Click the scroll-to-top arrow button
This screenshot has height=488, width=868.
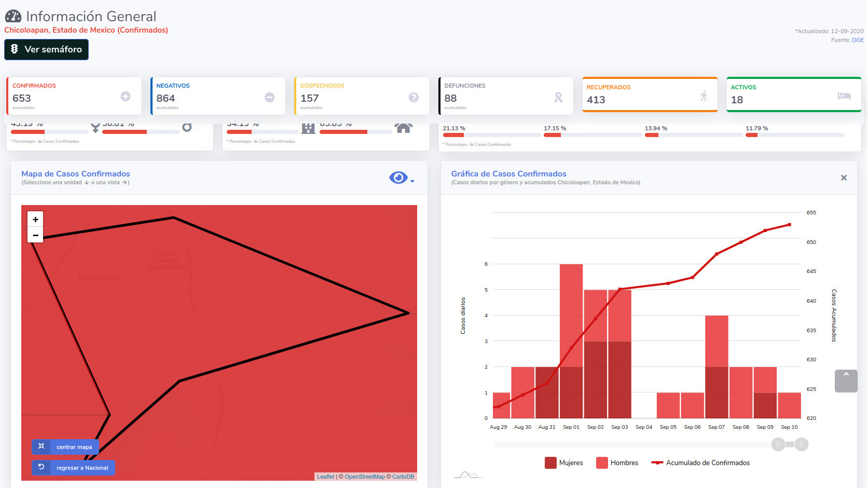pyautogui.click(x=846, y=381)
